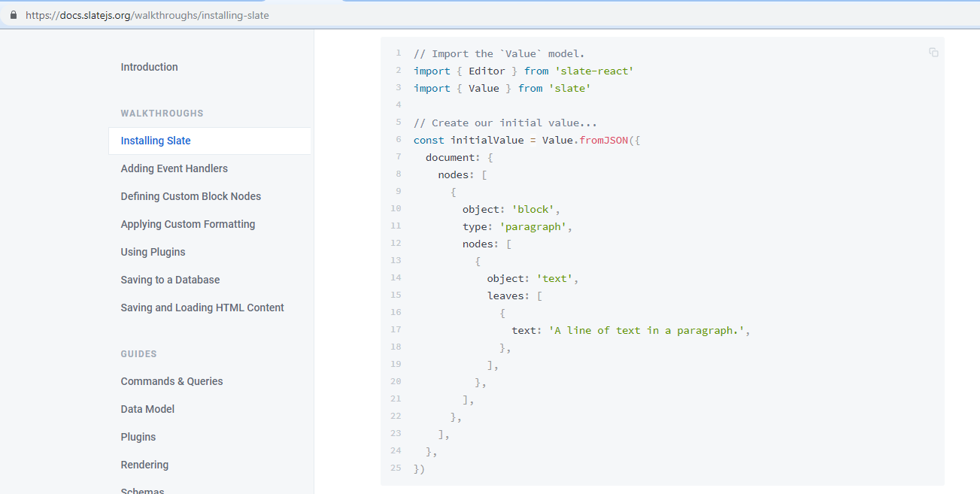Click initialValue in line 6
Viewport: 980px width, 494px height.
(487, 140)
